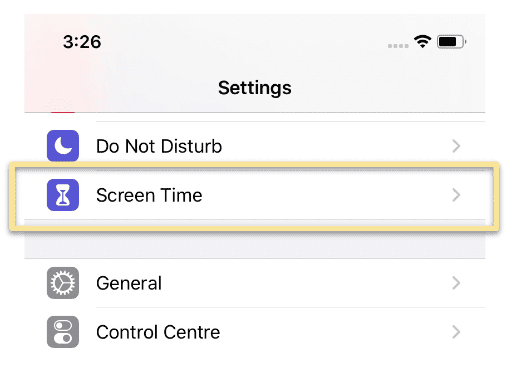Tap the cellular signal dots
Screen dimensions: 510x377
398,46
